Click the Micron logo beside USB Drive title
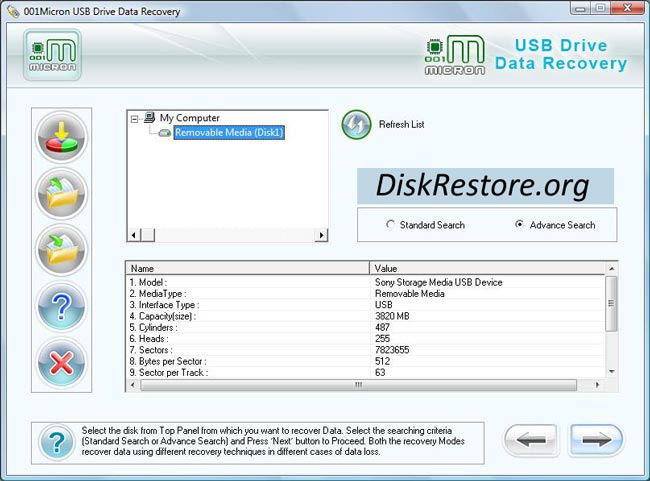Viewport: 650px width, 481px height. pos(455,55)
